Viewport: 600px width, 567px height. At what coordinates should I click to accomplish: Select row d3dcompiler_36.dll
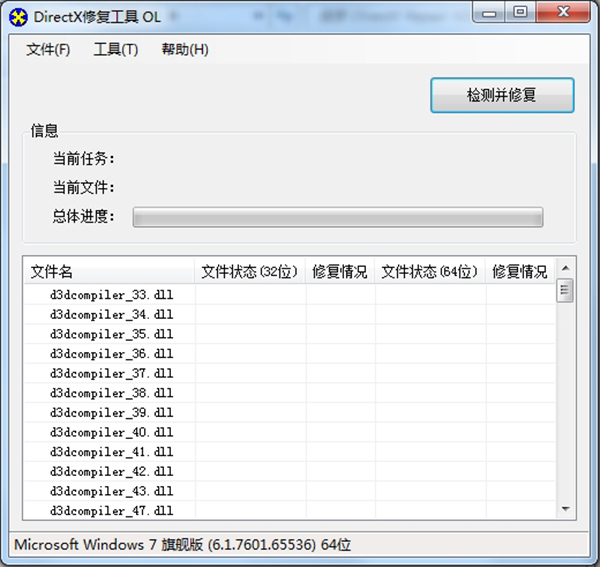click(x=290, y=354)
